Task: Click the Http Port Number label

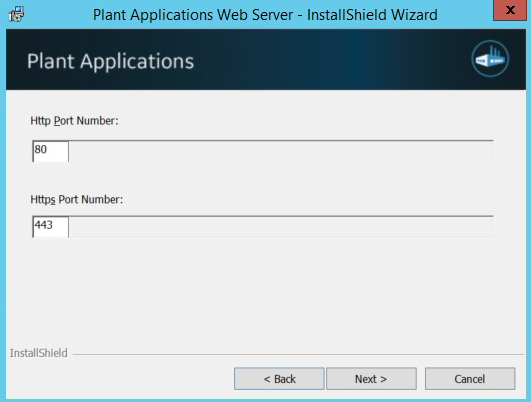Action: 75,121
